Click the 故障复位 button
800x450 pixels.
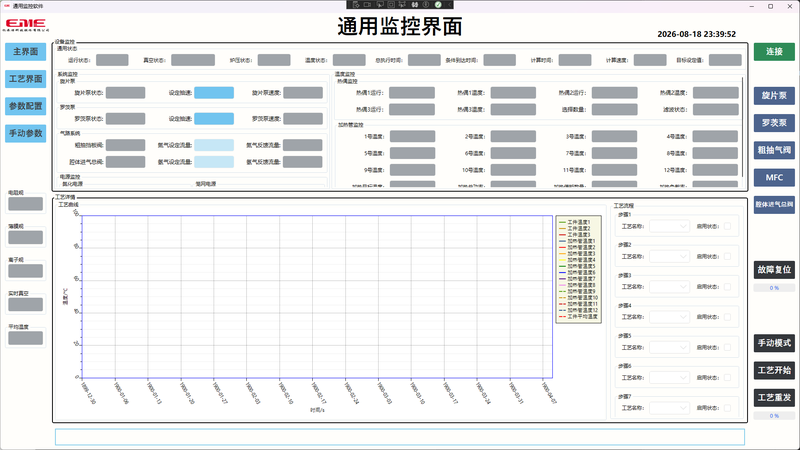point(774,270)
